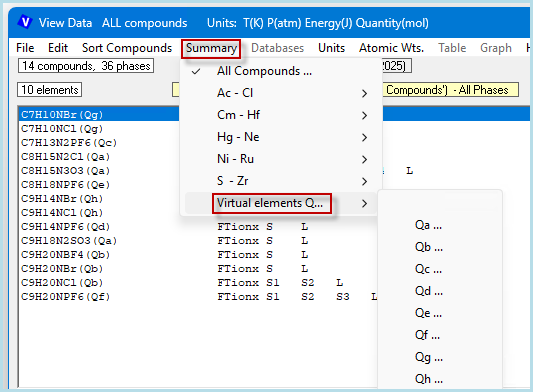This screenshot has height=392, width=533.
Task: Expand the Ac - Cl submenu arrow
Action: 364,93
